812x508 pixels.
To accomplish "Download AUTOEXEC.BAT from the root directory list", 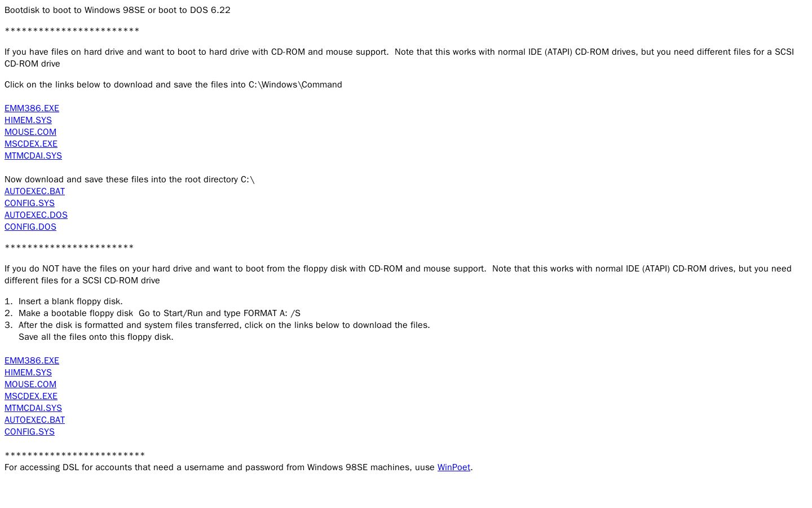I will point(34,191).
